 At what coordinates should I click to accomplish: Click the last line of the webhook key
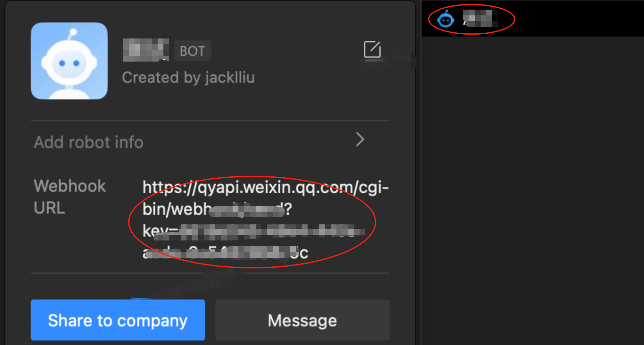[225, 253]
